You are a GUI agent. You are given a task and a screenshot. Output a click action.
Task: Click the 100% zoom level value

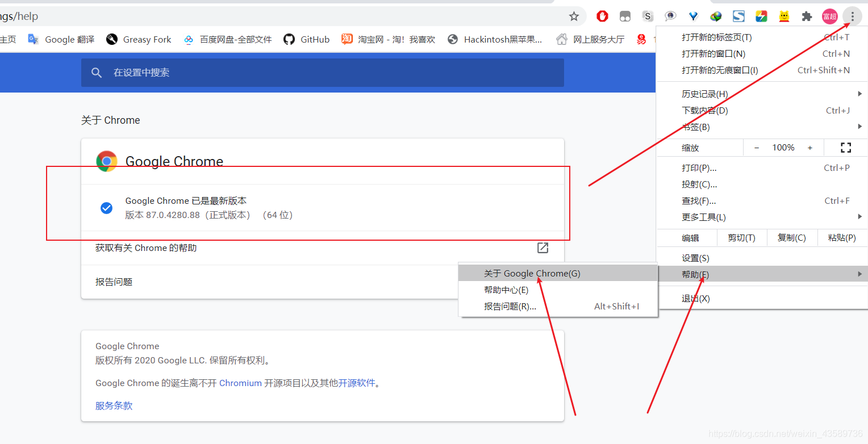[x=783, y=148]
